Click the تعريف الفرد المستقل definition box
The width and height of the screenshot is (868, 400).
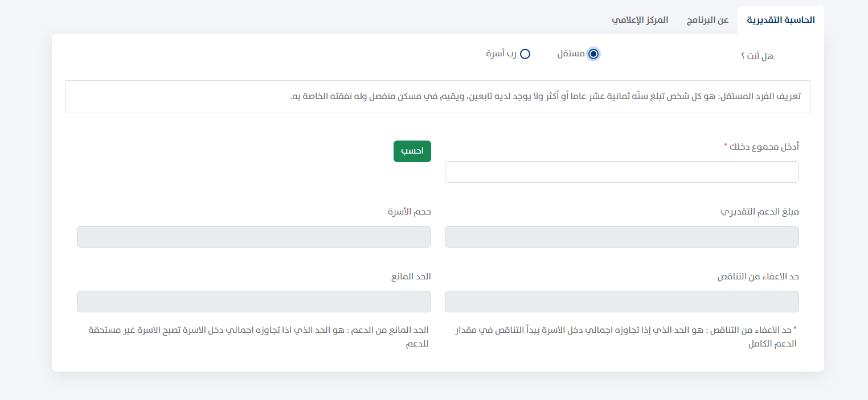pos(437,97)
